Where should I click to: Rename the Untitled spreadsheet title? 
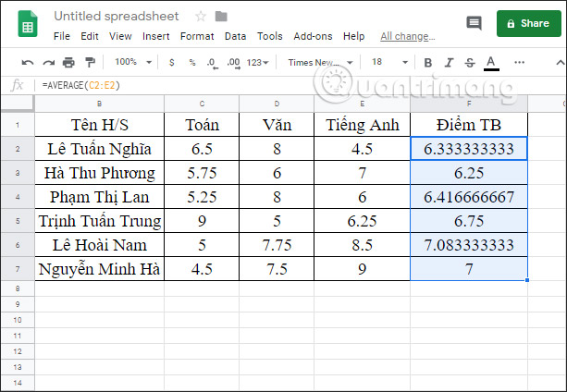pos(116,17)
